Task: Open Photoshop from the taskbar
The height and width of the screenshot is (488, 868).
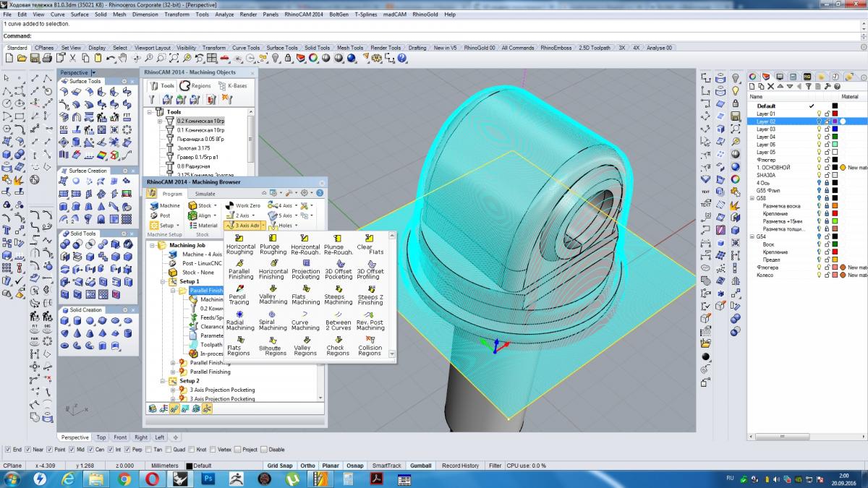Action: tap(209, 479)
